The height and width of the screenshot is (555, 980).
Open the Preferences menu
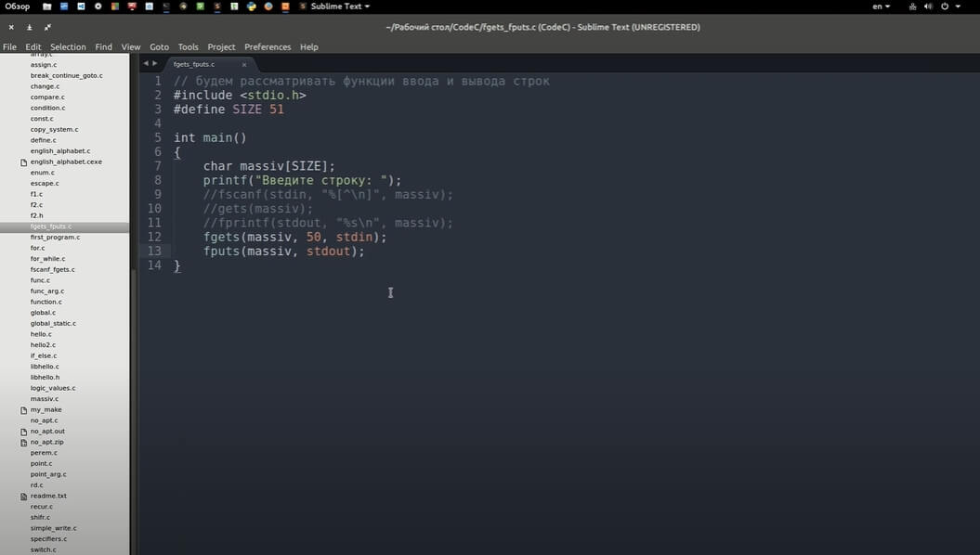[x=268, y=46]
